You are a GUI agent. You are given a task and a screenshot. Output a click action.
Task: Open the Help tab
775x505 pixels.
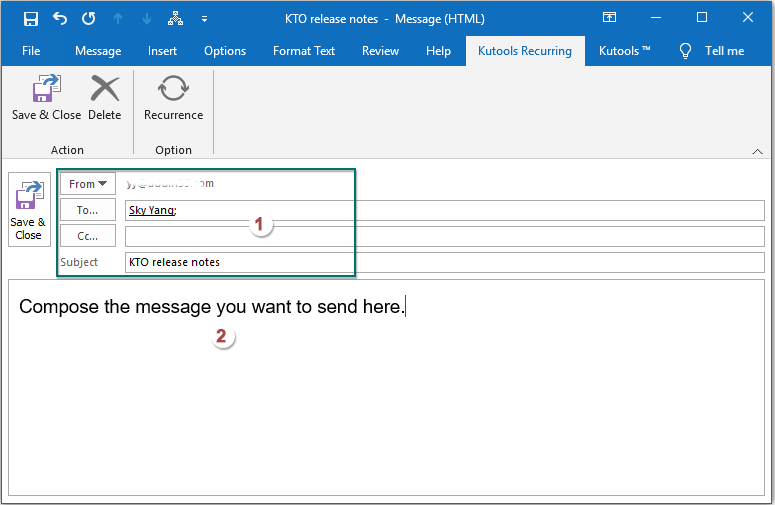pyautogui.click(x=438, y=51)
